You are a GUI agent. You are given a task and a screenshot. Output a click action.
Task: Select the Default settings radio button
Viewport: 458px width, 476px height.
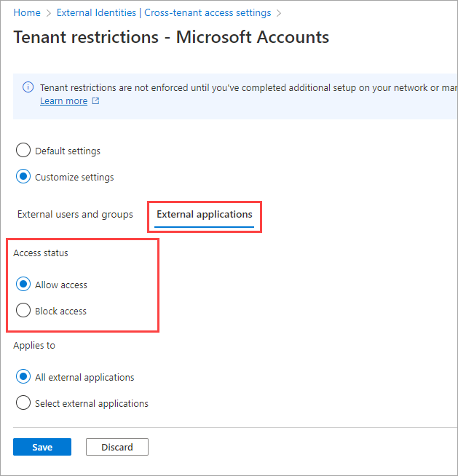(23, 151)
